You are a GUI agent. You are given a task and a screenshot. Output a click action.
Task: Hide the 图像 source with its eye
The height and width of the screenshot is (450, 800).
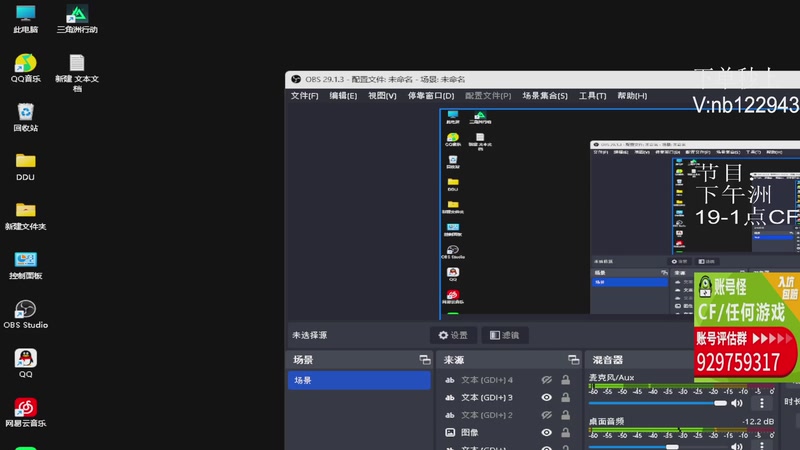[x=546, y=432]
